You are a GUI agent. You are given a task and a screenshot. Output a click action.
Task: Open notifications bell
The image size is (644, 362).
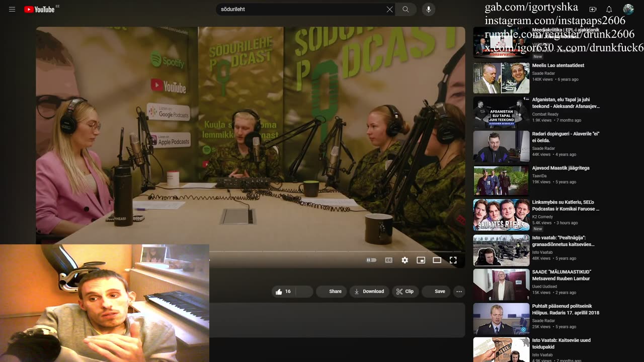click(x=609, y=9)
